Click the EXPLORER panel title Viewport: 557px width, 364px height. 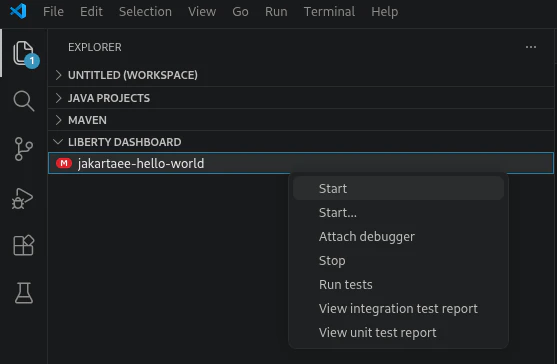pos(95,47)
